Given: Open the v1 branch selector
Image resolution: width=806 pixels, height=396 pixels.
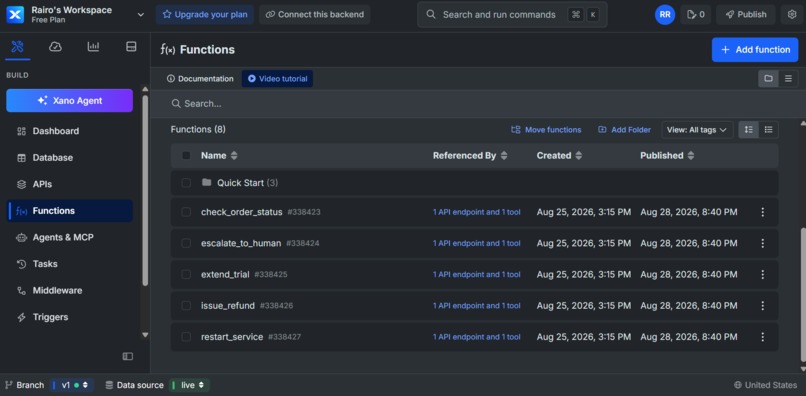Looking at the screenshot, I should pyautogui.click(x=71, y=385).
